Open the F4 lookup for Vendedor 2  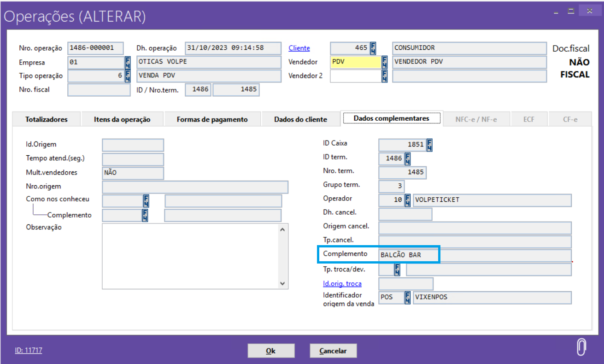point(385,76)
